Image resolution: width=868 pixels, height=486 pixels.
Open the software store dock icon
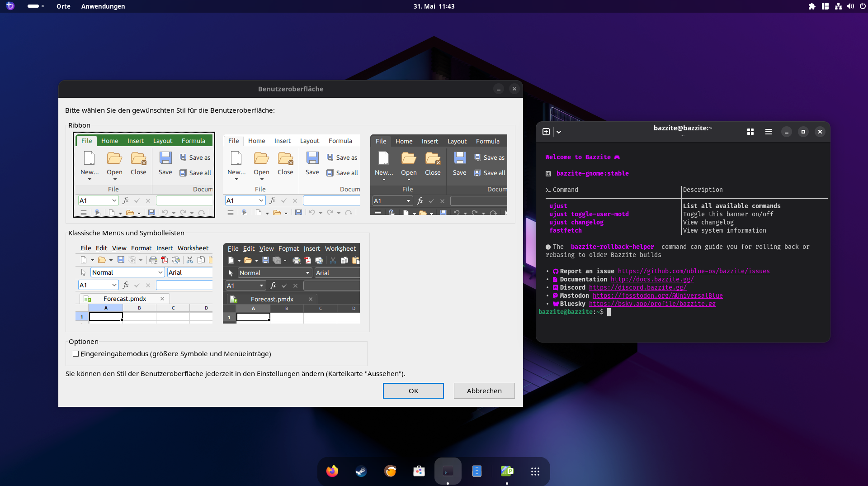point(419,471)
